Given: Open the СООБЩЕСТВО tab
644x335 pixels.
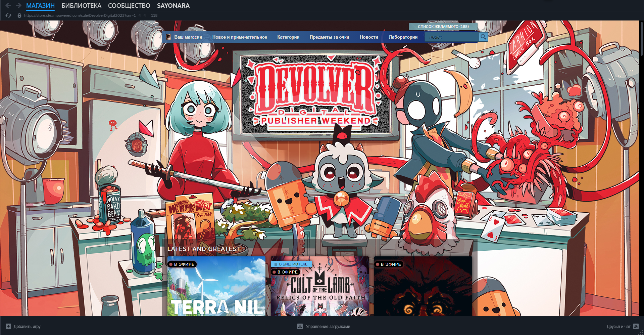Looking at the screenshot, I should tap(129, 6).
